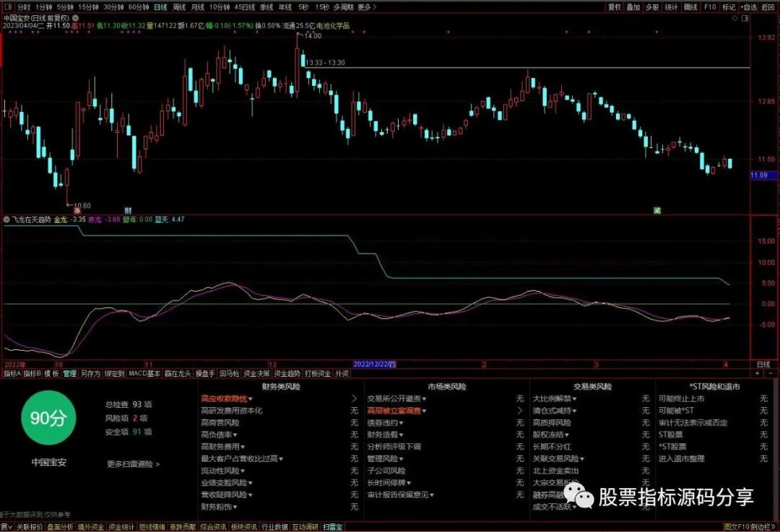Click 绑定到 bind button
This screenshot has height=532, width=780.
pyautogui.click(x=114, y=373)
